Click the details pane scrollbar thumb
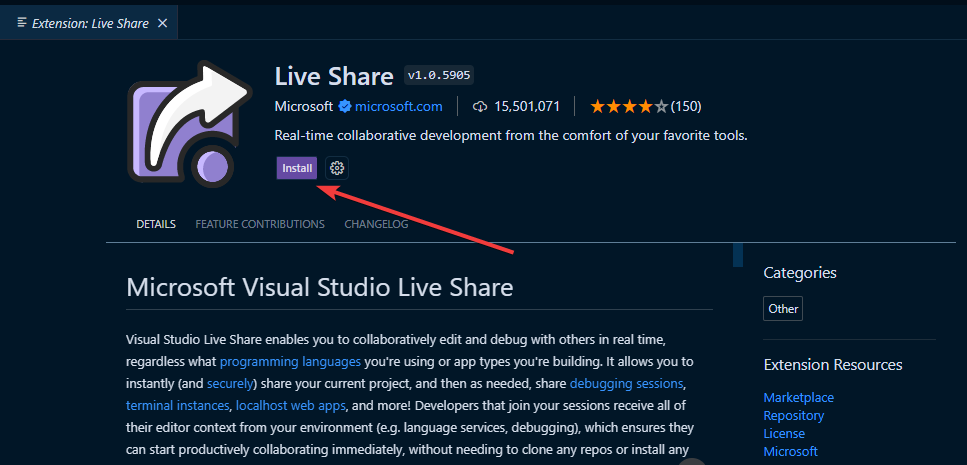This screenshot has width=967, height=465. [738, 255]
